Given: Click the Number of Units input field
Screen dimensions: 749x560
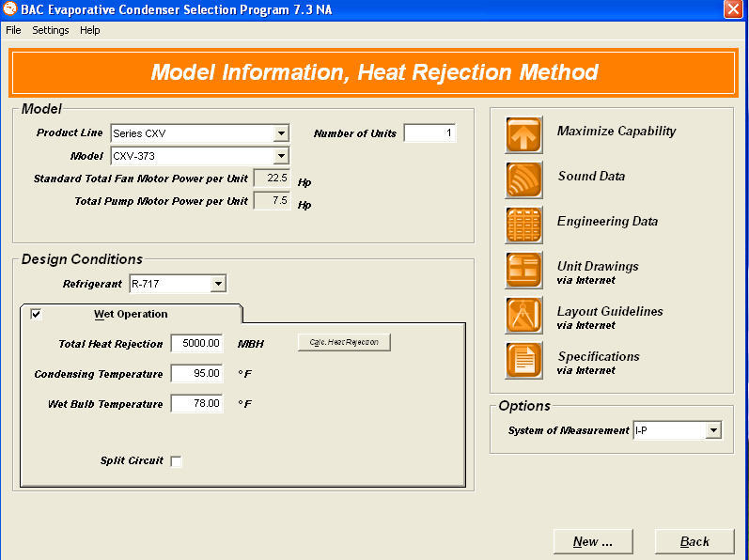Looking at the screenshot, I should coord(429,132).
